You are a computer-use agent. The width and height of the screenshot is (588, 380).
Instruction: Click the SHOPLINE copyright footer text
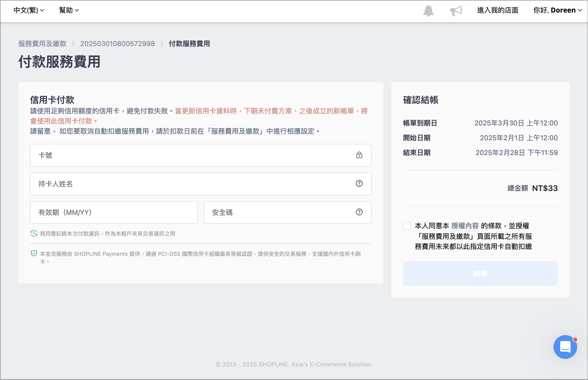(x=294, y=364)
